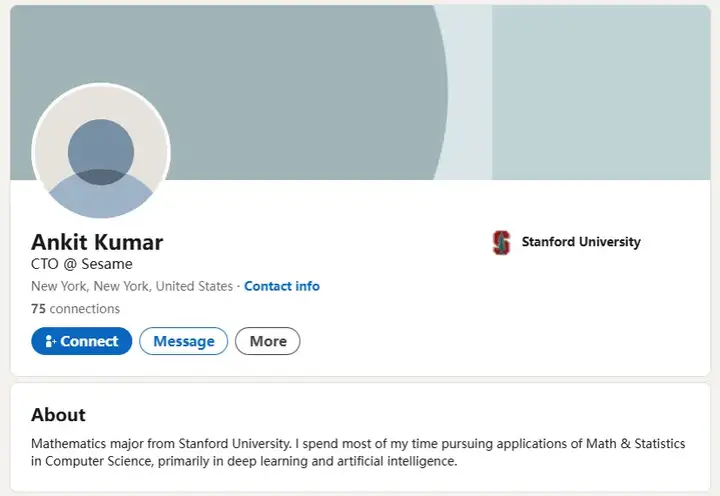Screen dimensions: 720x496
Task: Send a Connect request to Ankit Kumar
Action: 82,341
